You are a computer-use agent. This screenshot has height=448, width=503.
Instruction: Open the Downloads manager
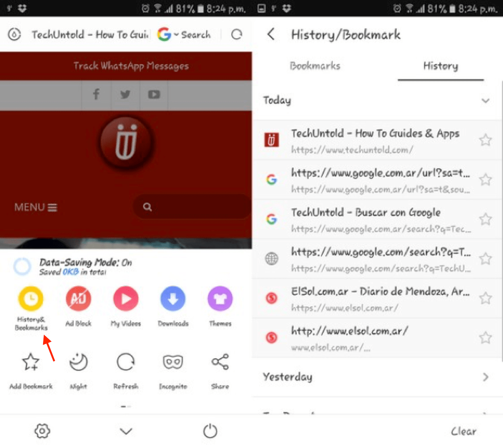[x=173, y=298]
